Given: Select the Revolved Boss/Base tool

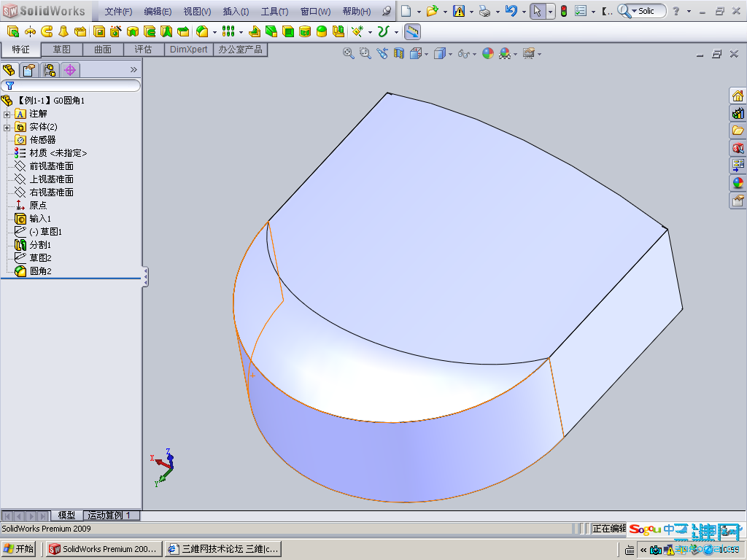Looking at the screenshot, I should pos(30,31).
